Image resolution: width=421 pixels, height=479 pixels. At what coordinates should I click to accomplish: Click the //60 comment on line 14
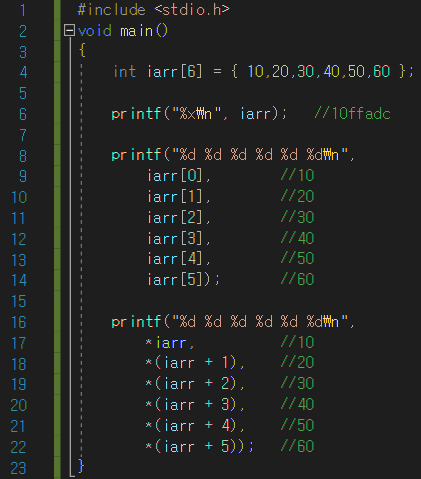(297, 279)
